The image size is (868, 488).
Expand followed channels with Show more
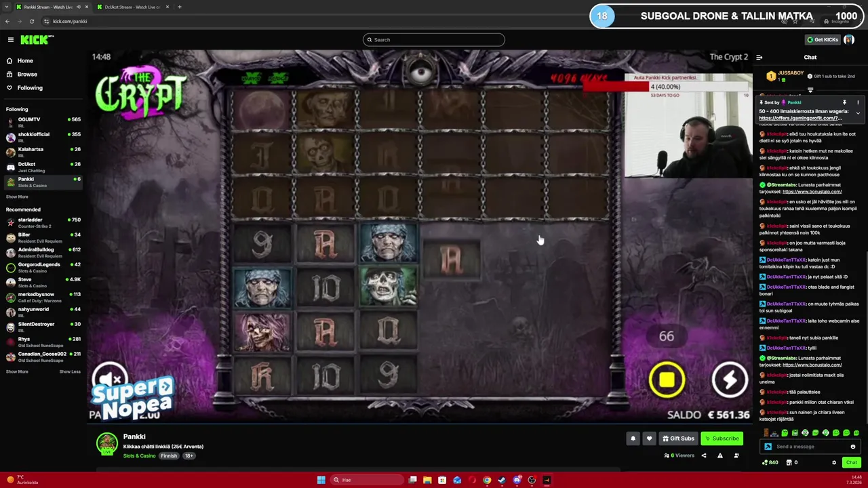(x=17, y=197)
